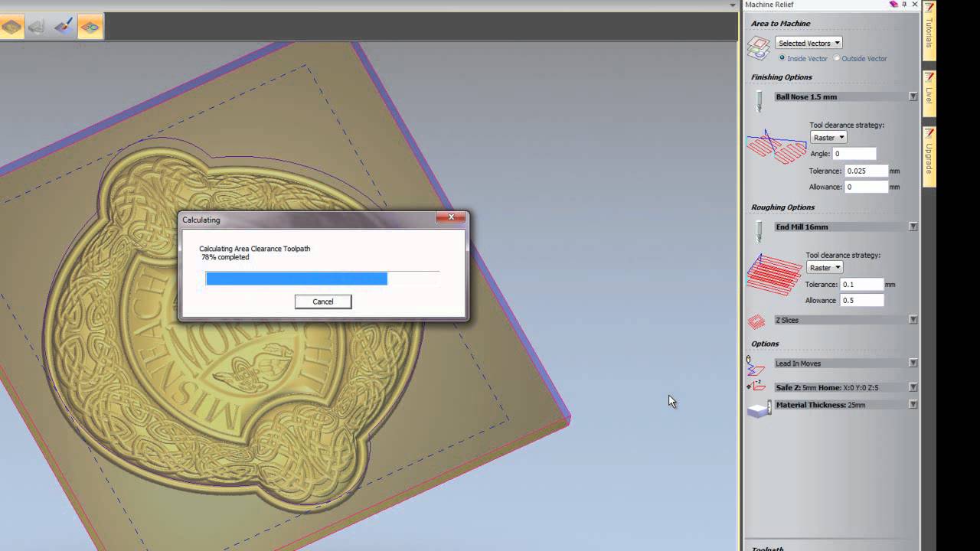
Task: Click the Material Thickness block icon
Action: [x=759, y=409]
